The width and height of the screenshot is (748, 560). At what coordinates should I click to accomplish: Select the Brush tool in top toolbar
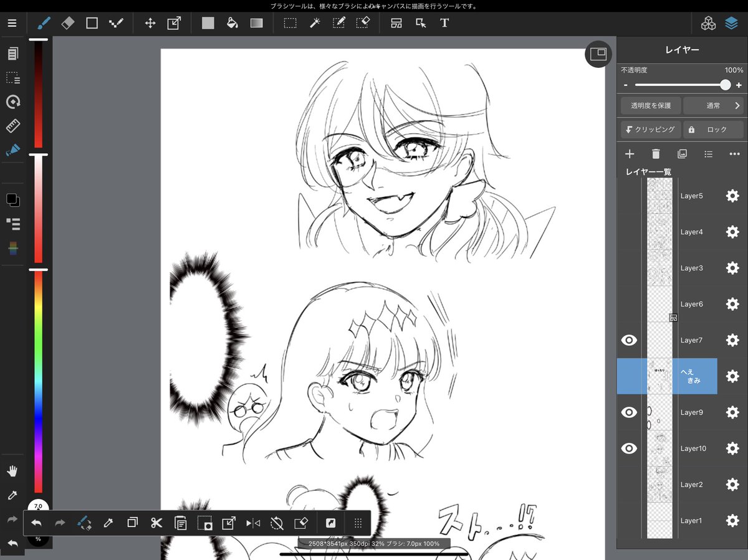point(44,23)
